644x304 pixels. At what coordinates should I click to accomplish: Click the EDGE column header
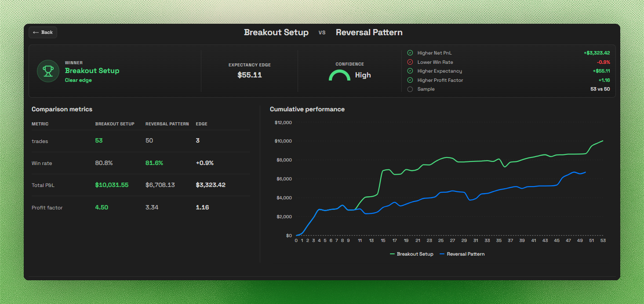click(201, 124)
